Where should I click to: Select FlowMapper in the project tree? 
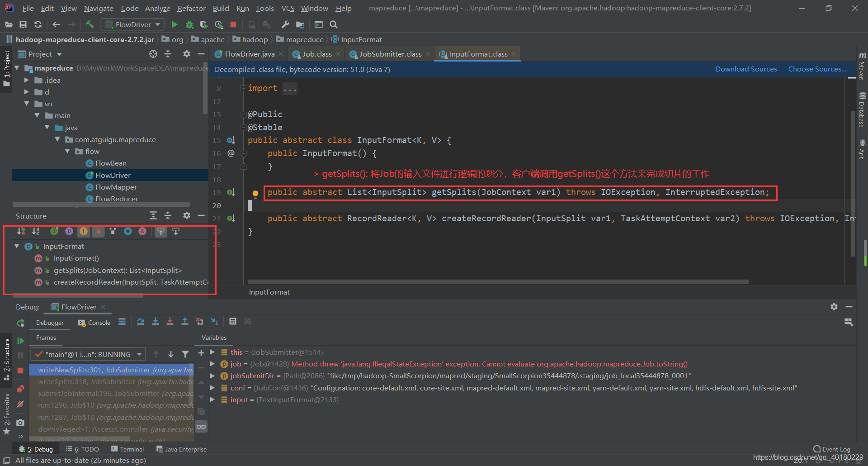116,187
